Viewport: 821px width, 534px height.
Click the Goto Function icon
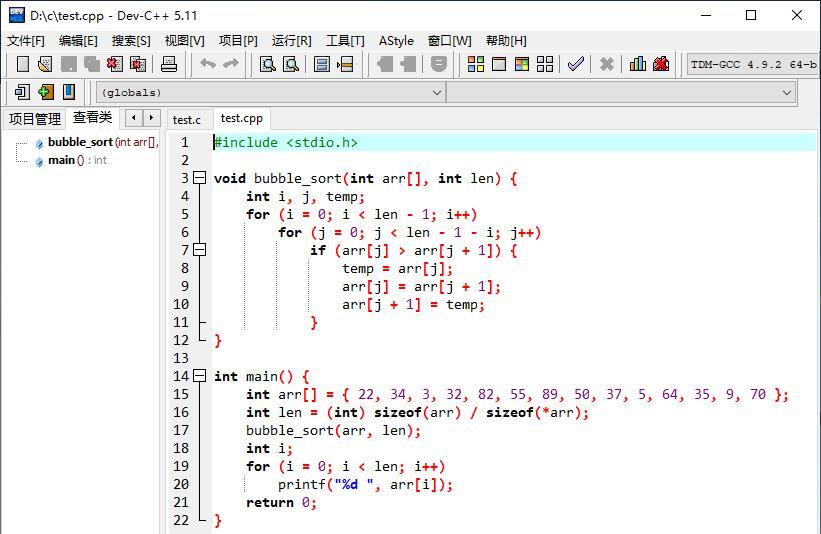point(321,64)
